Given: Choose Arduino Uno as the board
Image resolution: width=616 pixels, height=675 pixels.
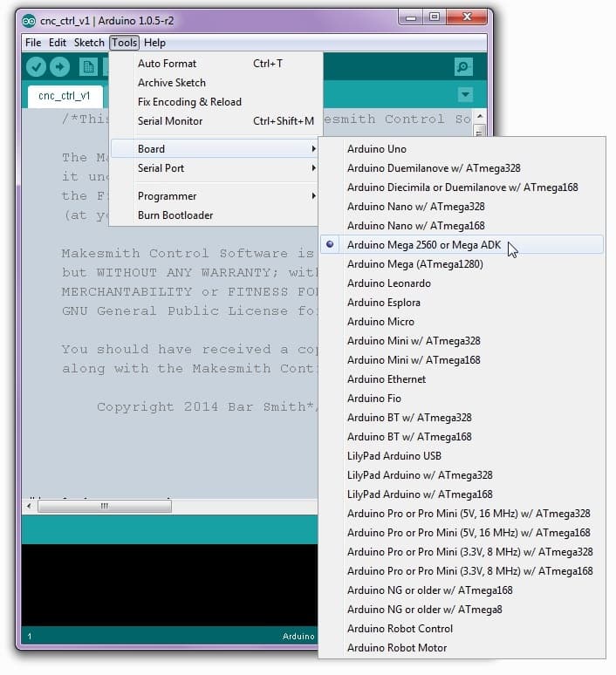Looking at the screenshot, I should pos(376,149).
